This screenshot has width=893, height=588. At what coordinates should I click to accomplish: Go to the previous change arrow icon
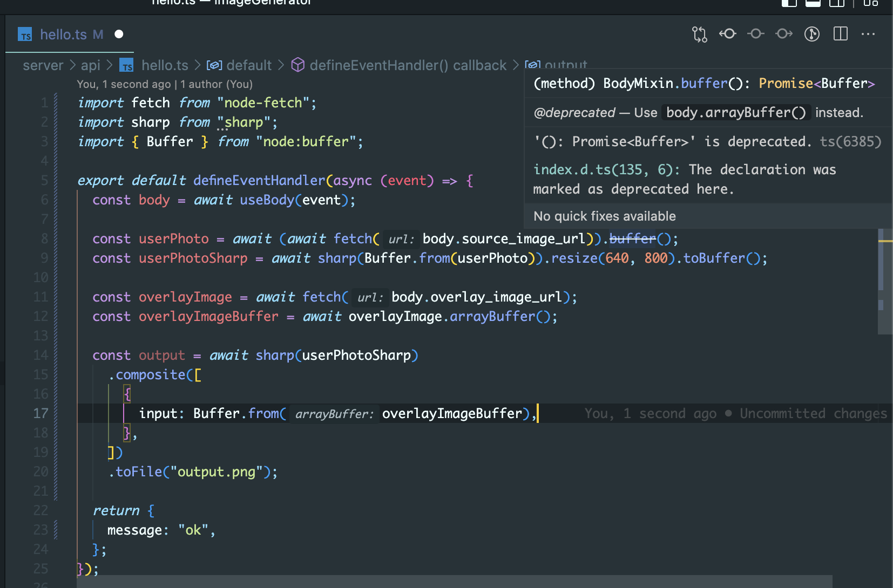pos(727,34)
